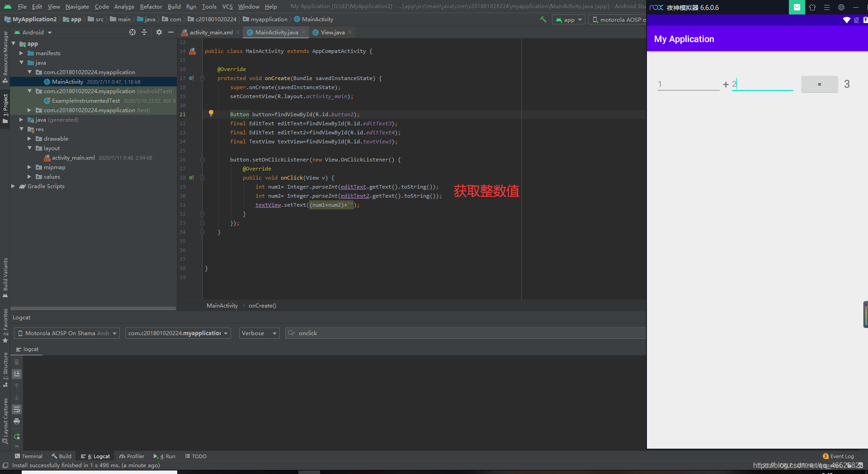Screen dimensions: 868x474
Task: Open the Event Log
Action: tap(839, 456)
